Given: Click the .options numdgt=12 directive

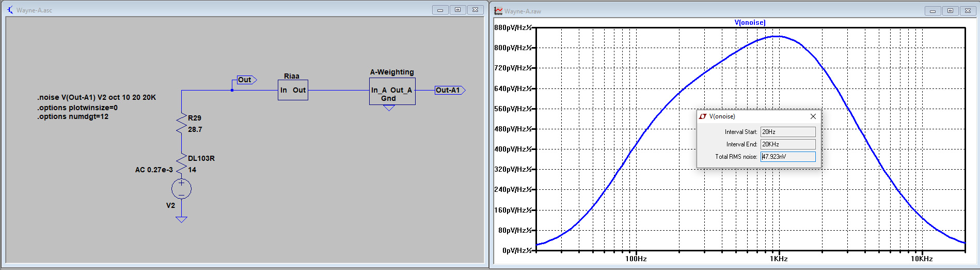Looking at the screenshot, I should [x=73, y=116].
